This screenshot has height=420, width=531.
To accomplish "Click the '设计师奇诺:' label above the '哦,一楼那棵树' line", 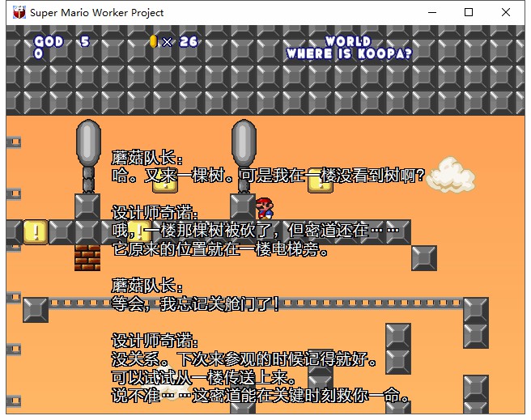I will click(x=155, y=213).
